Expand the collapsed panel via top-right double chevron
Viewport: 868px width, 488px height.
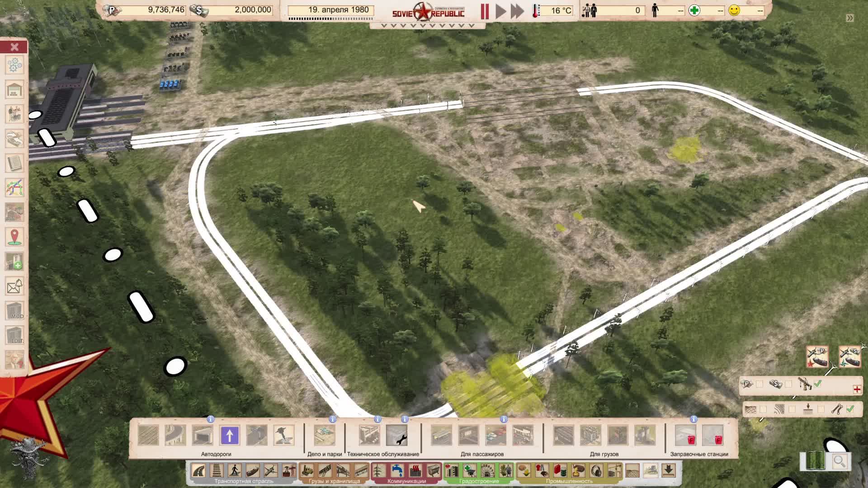pyautogui.click(x=850, y=18)
